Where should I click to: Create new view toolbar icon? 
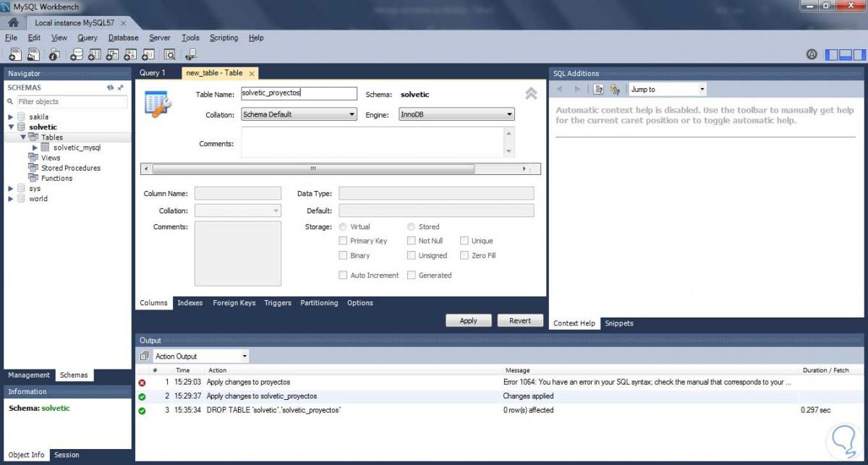click(x=112, y=54)
